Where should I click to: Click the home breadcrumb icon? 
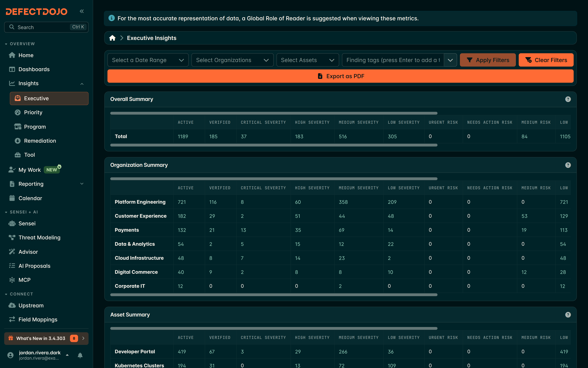(112, 38)
